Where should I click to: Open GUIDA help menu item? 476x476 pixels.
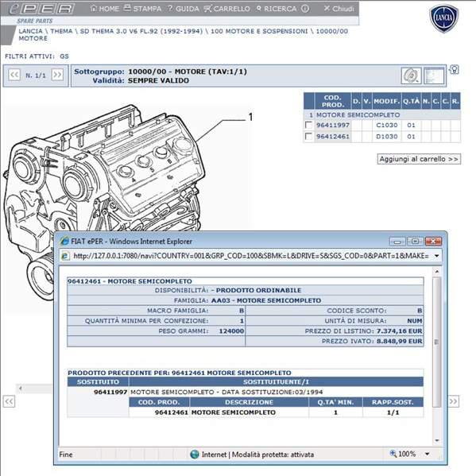184,9
